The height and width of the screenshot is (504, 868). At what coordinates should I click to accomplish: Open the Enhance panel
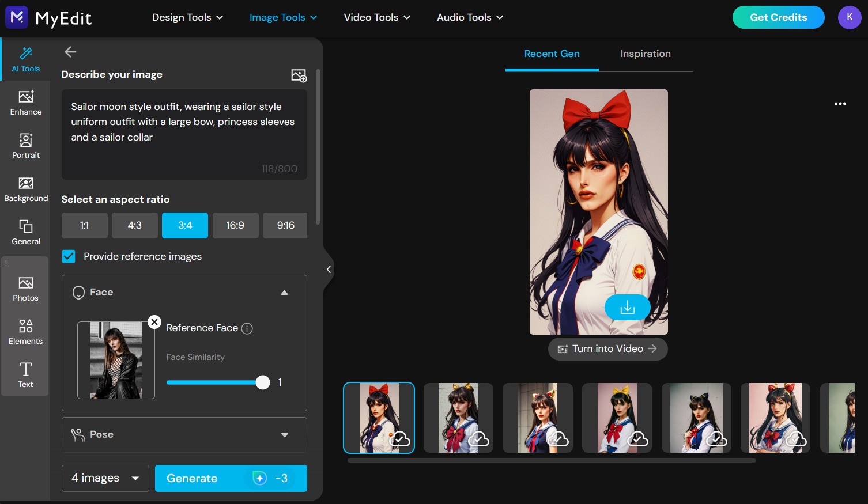tap(25, 103)
